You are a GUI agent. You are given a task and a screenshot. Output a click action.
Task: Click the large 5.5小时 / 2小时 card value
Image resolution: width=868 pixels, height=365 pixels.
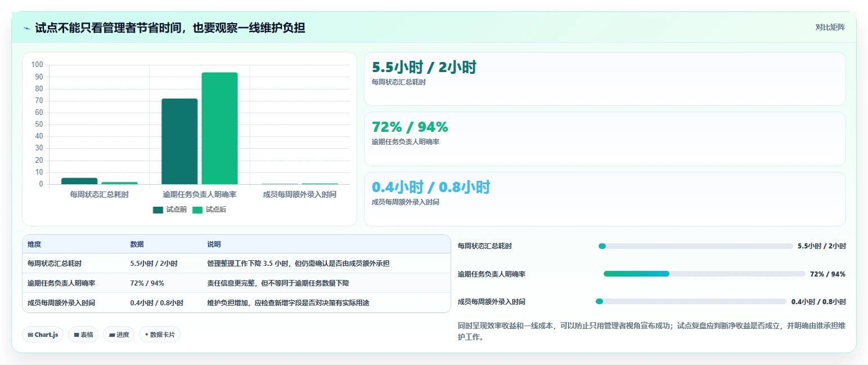pos(424,68)
